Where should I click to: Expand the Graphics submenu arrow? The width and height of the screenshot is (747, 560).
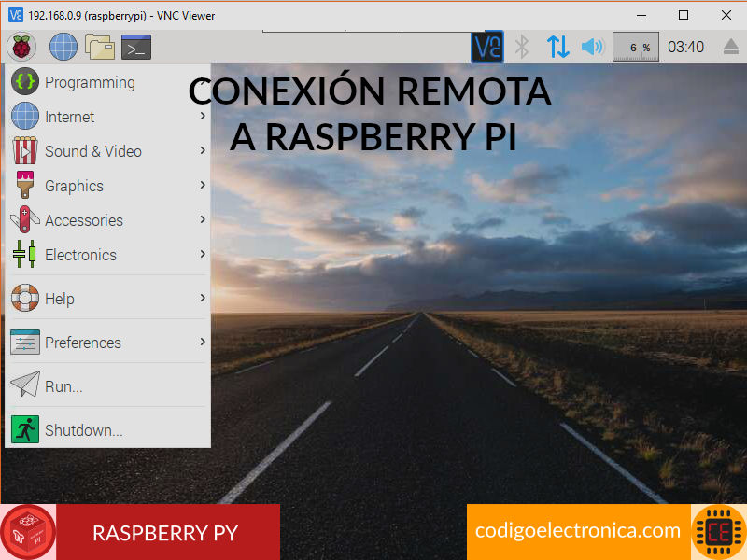[x=203, y=184]
